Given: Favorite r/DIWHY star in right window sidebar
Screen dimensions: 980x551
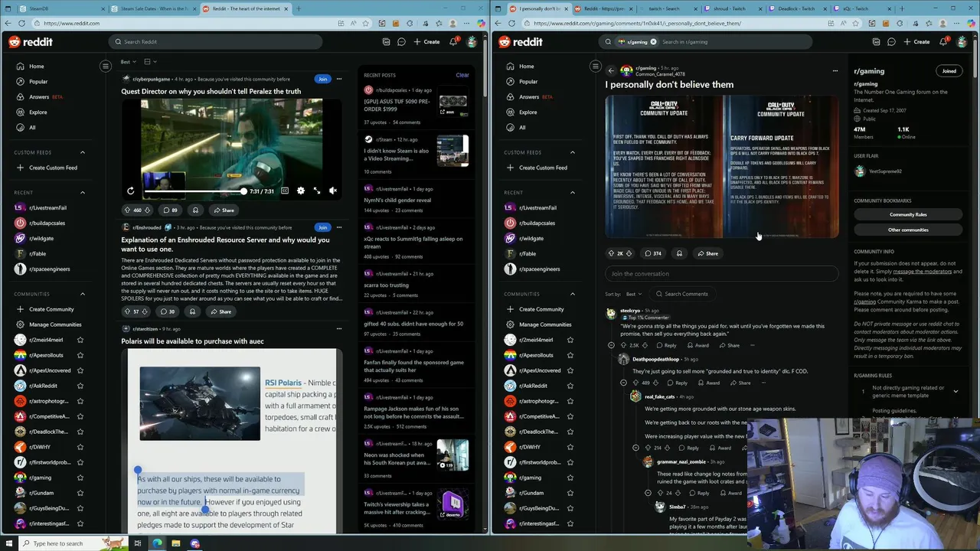Looking at the screenshot, I should [x=570, y=447].
